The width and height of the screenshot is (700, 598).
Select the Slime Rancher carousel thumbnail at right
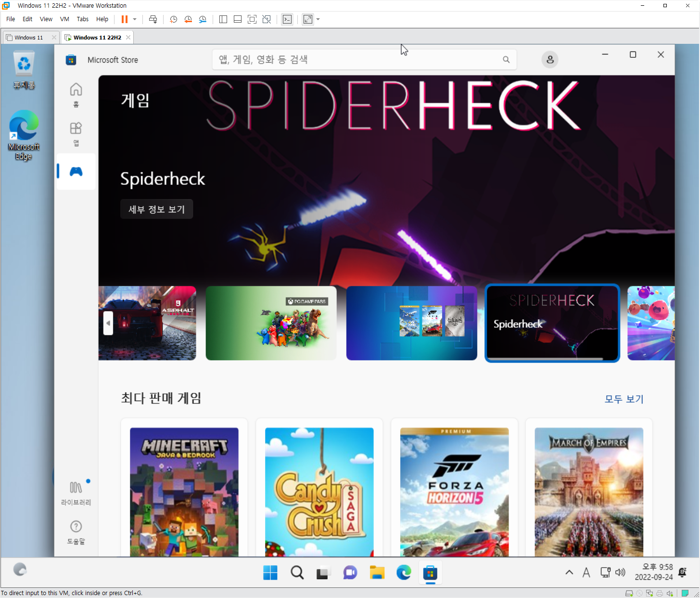click(x=651, y=323)
